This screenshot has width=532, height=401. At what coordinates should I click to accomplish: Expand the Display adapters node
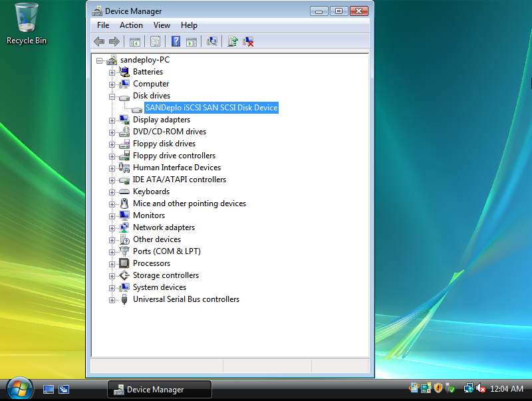[112, 120]
